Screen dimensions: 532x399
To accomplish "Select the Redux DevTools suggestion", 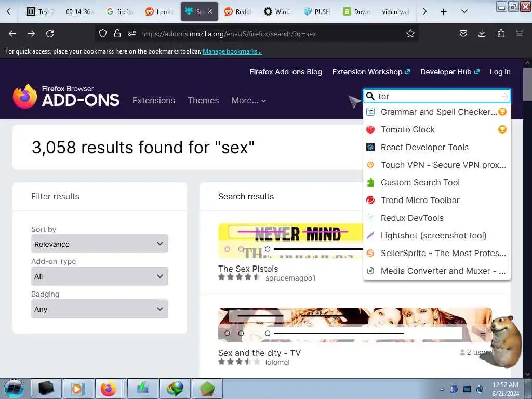I will click(x=436, y=218).
